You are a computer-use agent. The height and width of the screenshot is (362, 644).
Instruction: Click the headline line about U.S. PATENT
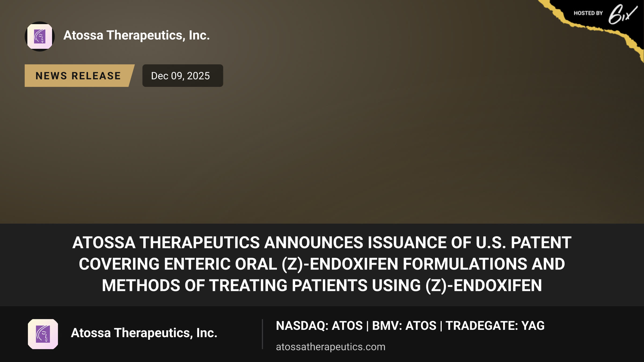click(322, 243)
